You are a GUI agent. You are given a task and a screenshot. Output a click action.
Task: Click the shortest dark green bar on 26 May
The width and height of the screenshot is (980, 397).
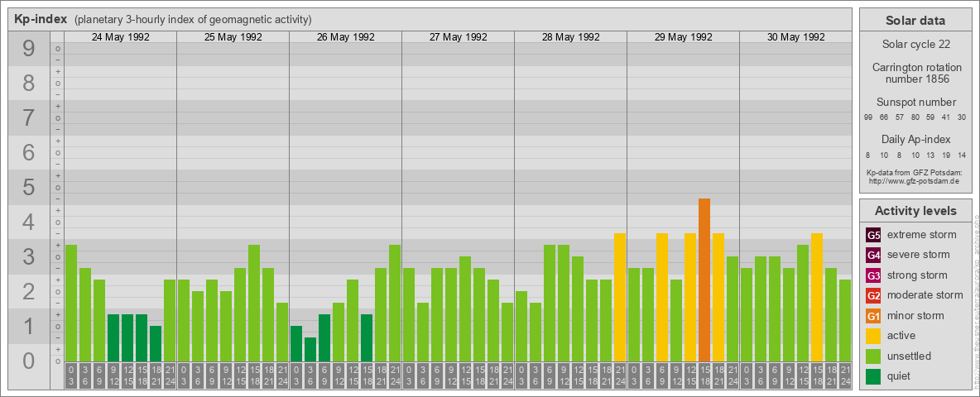(x=310, y=350)
